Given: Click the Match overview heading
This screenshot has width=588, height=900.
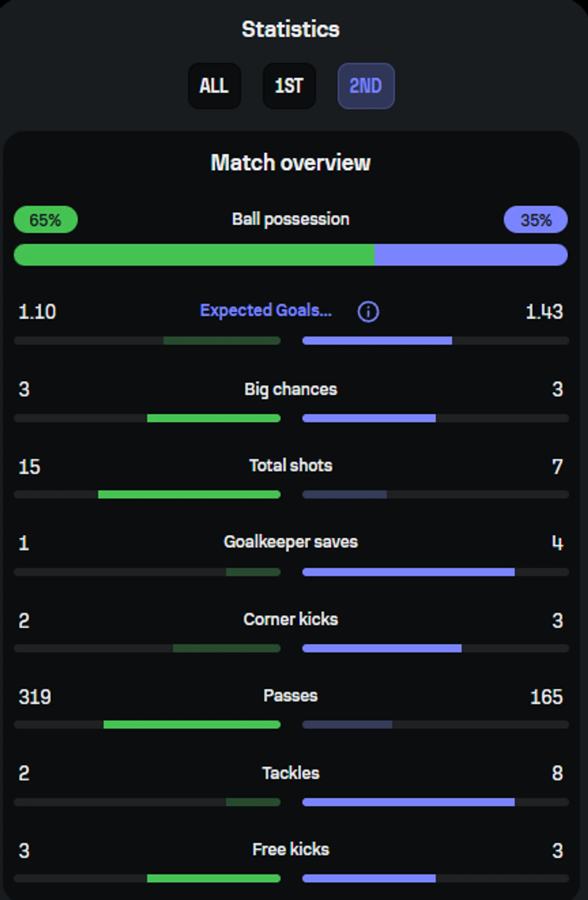Looking at the screenshot, I should (x=290, y=163).
